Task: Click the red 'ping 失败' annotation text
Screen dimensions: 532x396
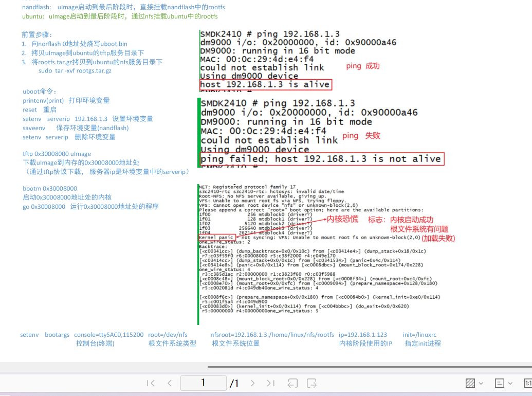Action: click(x=361, y=135)
